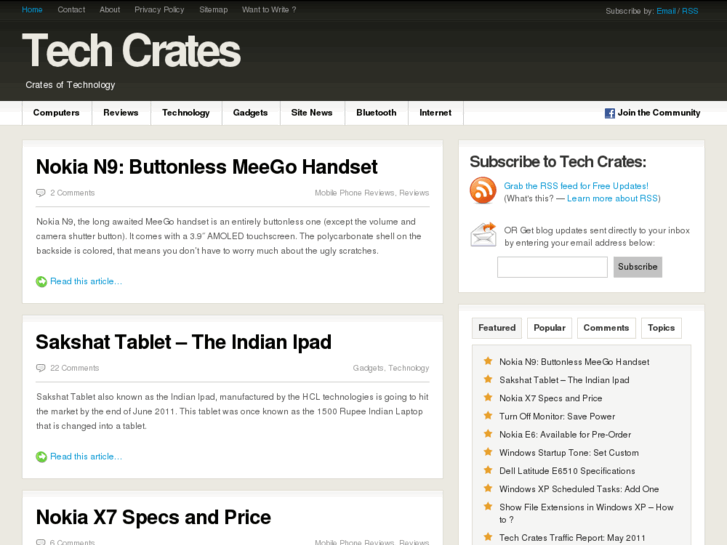Viewport: 727px width, 545px height.
Task: Open featured Dell Latitude E6510 Specifications link
Action: pos(567,471)
